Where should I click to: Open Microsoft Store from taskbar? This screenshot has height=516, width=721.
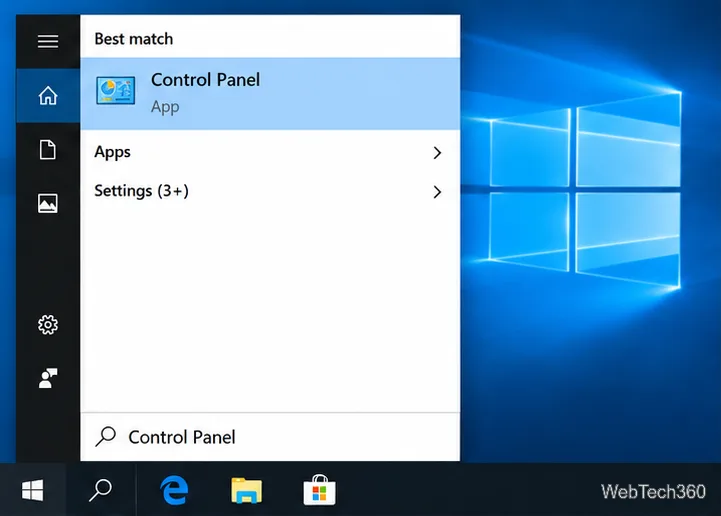tap(320, 490)
